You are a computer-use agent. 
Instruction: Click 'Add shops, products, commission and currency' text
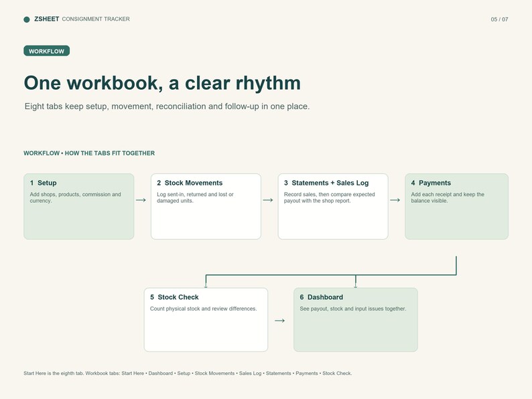pos(75,197)
